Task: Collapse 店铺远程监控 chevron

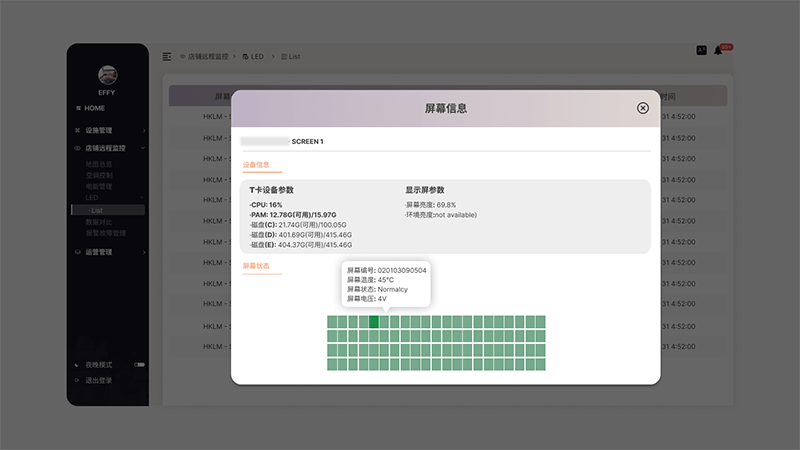Action: coord(143,148)
